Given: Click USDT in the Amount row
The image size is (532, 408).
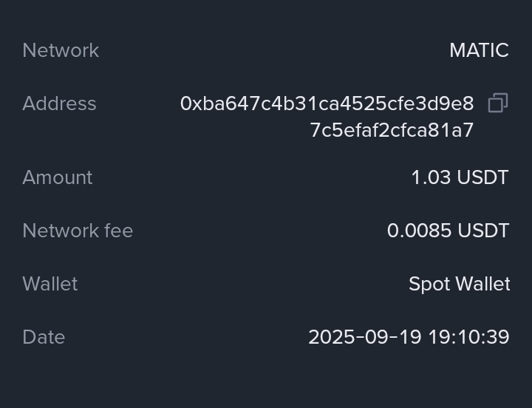Looking at the screenshot, I should 482,177.
